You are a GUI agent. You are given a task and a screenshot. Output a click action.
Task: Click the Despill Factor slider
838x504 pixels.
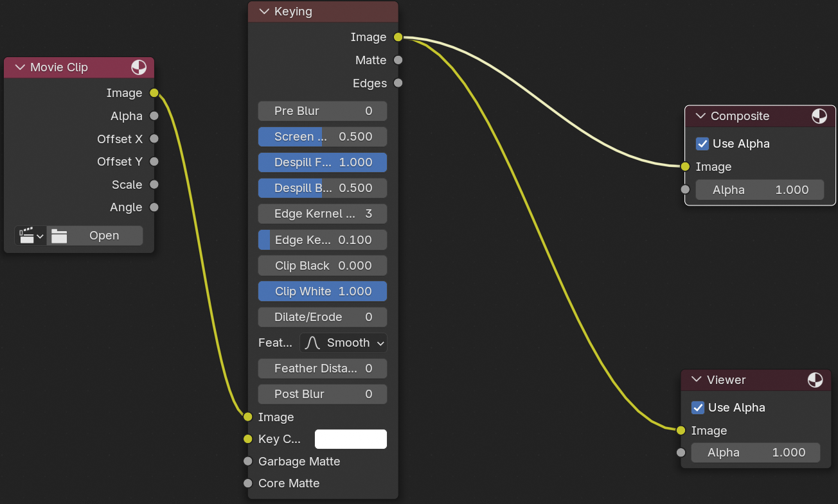click(x=323, y=162)
